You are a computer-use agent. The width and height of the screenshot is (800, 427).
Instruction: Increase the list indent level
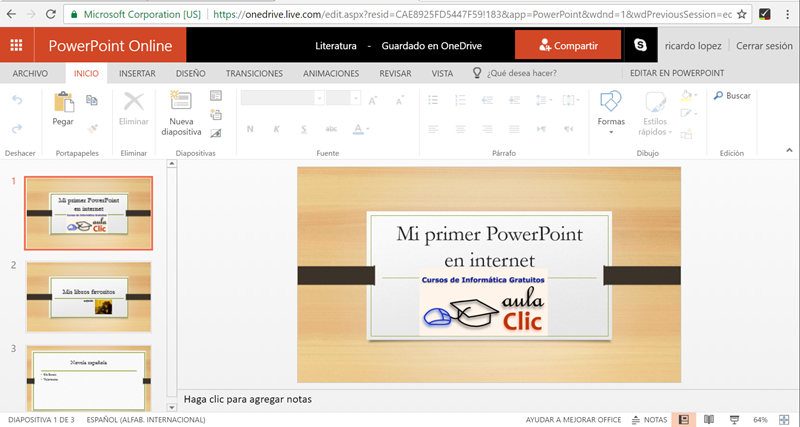pos(514,101)
